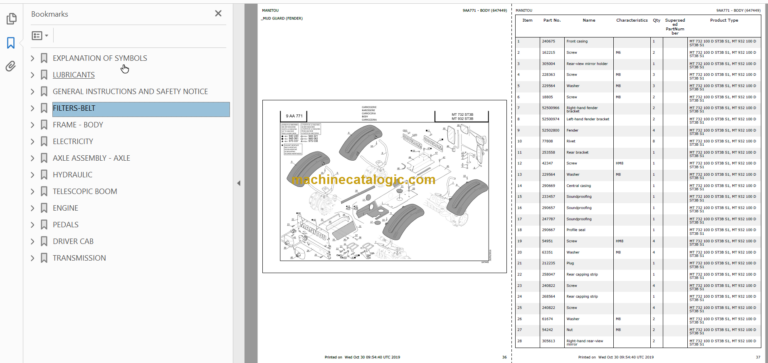This screenshot has width=768, height=363.
Task: Jump to the TRANSMISSION section
Action: click(x=79, y=258)
